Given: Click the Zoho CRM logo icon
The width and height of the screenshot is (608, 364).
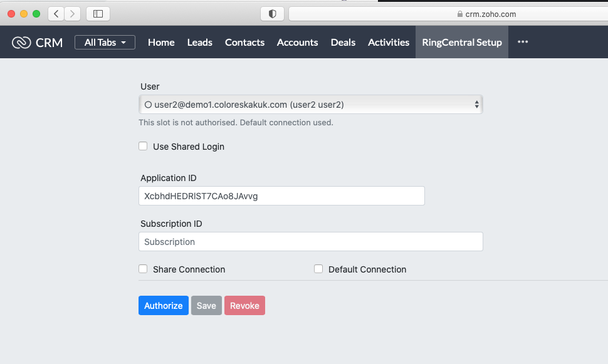Looking at the screenshot, I should point(21,43).
